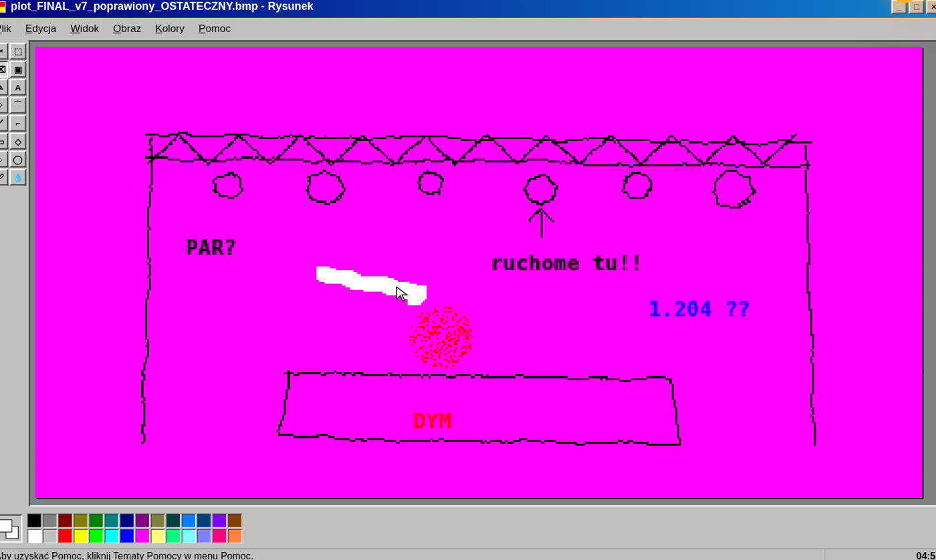
Task: Choose the orange color swatch
Action: pos(235,536)
